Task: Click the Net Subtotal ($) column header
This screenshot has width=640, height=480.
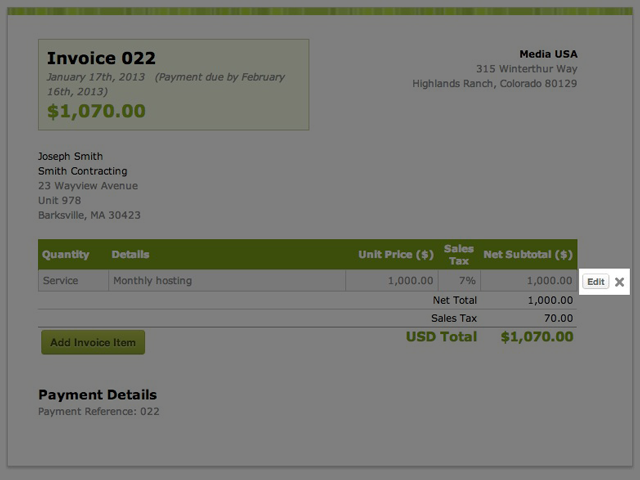Action: click(x=528, y=255)
